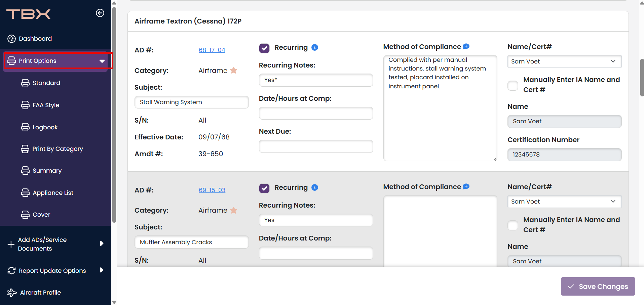644x305 pixels.
Task: Click Certification Number field 12345678
Action: 564,155
